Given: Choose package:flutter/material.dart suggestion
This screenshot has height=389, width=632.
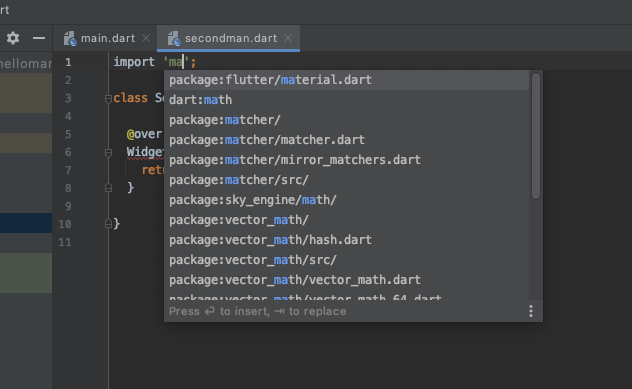Looking at the screenshot, I should 347,80.
